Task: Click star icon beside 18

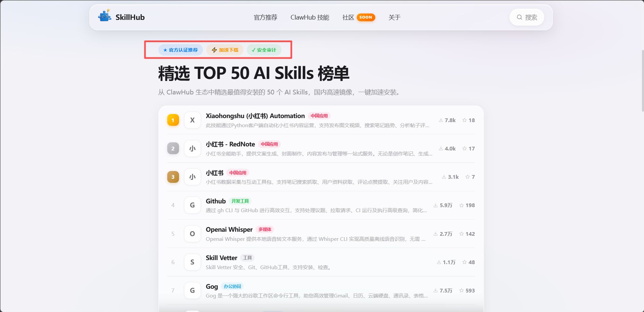Action: tap(465, 120)
